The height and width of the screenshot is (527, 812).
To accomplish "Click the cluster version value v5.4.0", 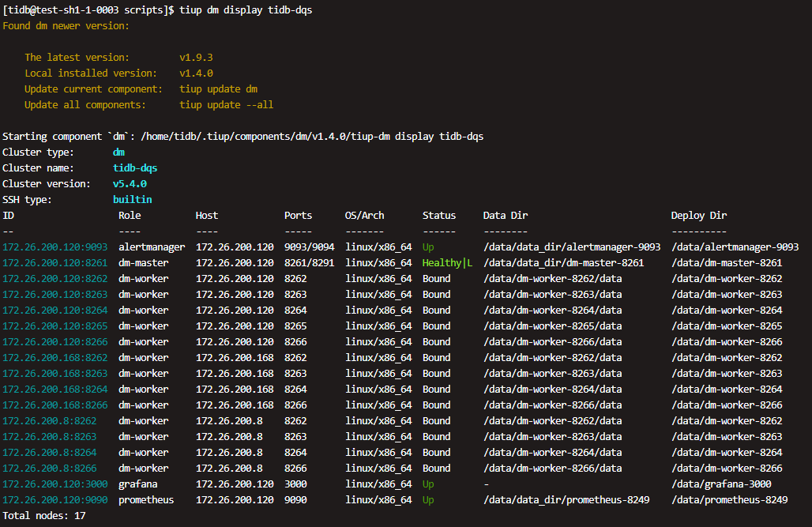I will tap(130, 184).
